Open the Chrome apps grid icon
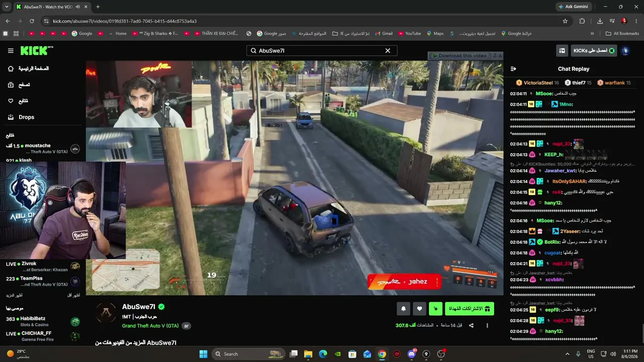The width and height of the screenshot is (644, 362). click(16, 34)
